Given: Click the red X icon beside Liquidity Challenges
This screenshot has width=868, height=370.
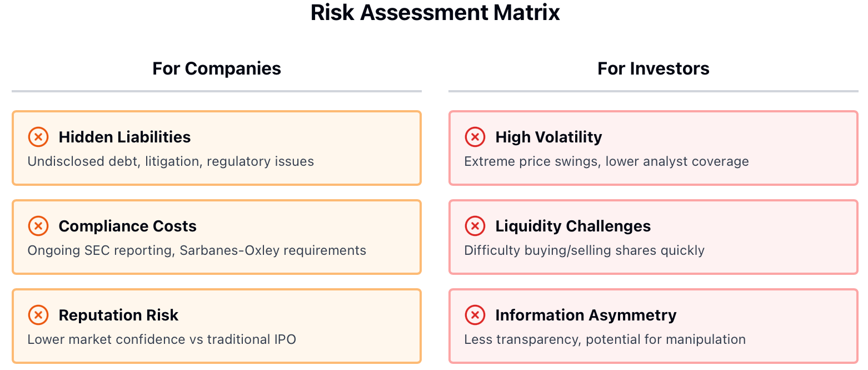Looking at the screenshot, I should coord(475,226).
